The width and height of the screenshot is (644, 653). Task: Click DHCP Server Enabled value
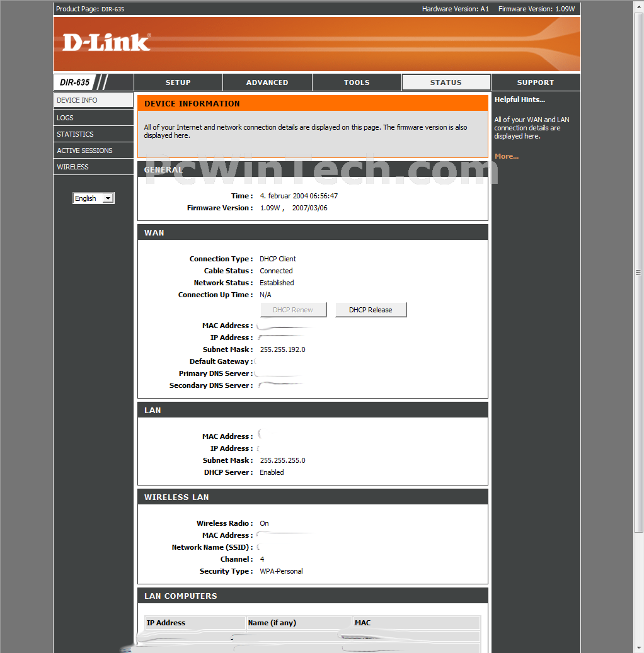272,472
